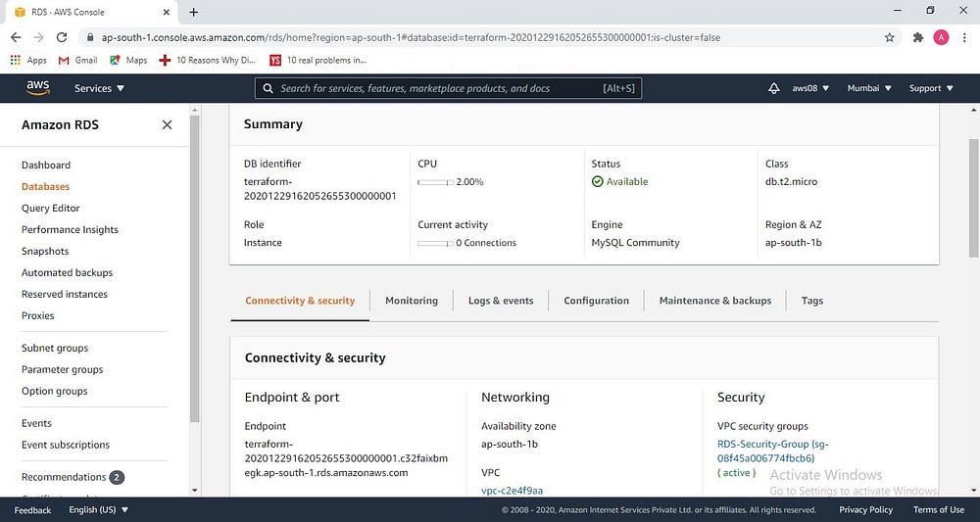
Task: Click the CPU 2.00% usage bar
Action: click(x=436, y=182)
